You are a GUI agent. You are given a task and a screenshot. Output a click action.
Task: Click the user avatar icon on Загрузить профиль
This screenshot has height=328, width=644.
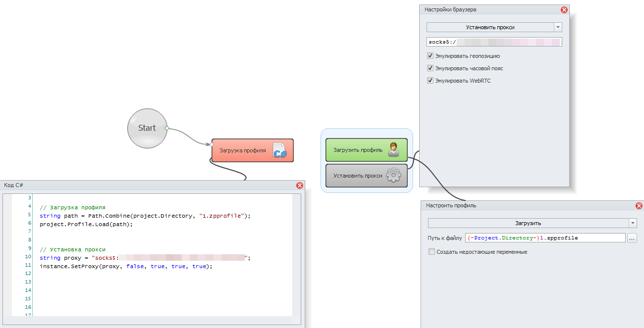coord(393,149)
